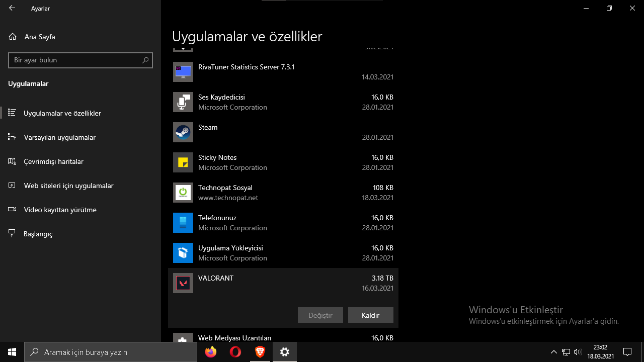Select the Technopat Sosyal entry
The width and height of the screenshot is (644, 362).
283,193
